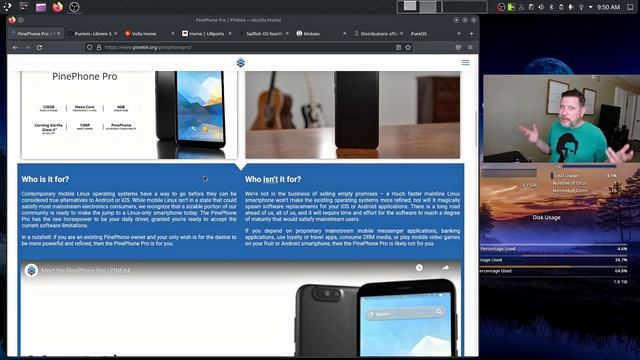Screen dimensions: 640x360
Task: Click the page vertical scrollbar
Action: tap(476, 129)
